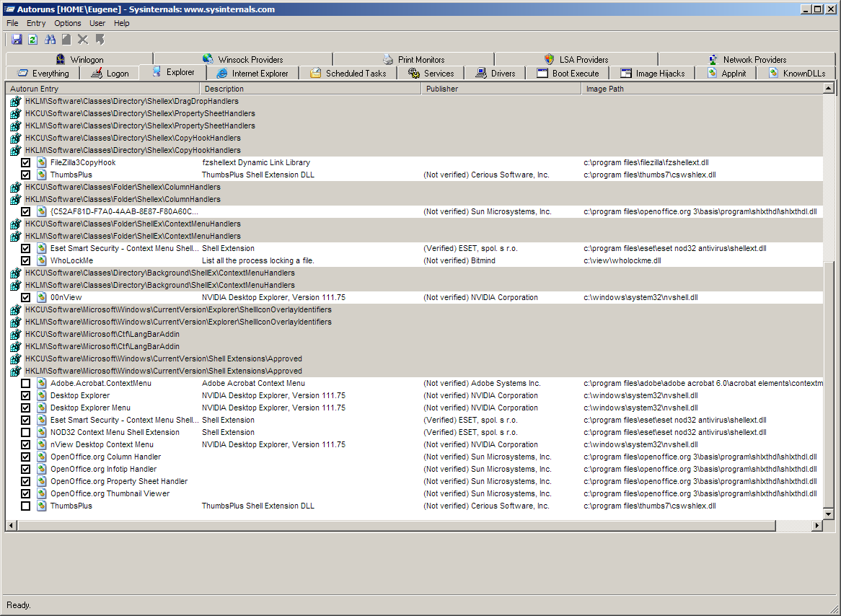841x616 pixels.
Task: Click the LSA Providers shield icon
Action: coord(549,59)
